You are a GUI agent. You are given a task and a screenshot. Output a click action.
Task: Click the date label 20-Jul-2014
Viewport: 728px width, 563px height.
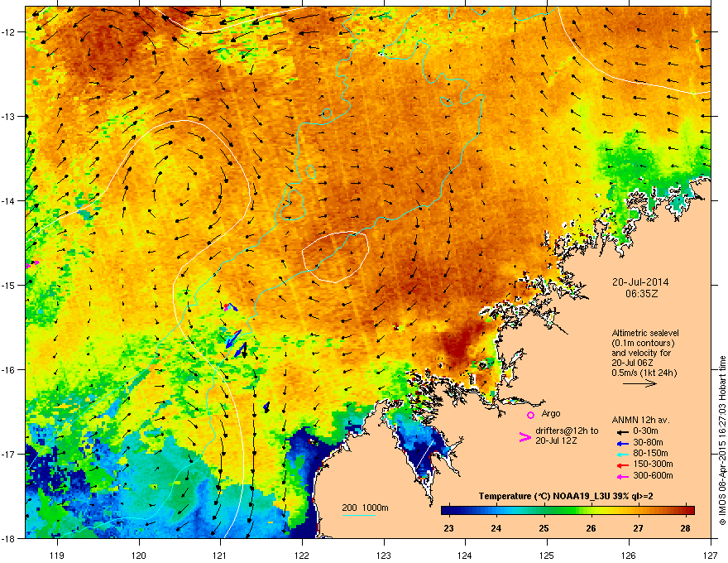tap(640, 282)
